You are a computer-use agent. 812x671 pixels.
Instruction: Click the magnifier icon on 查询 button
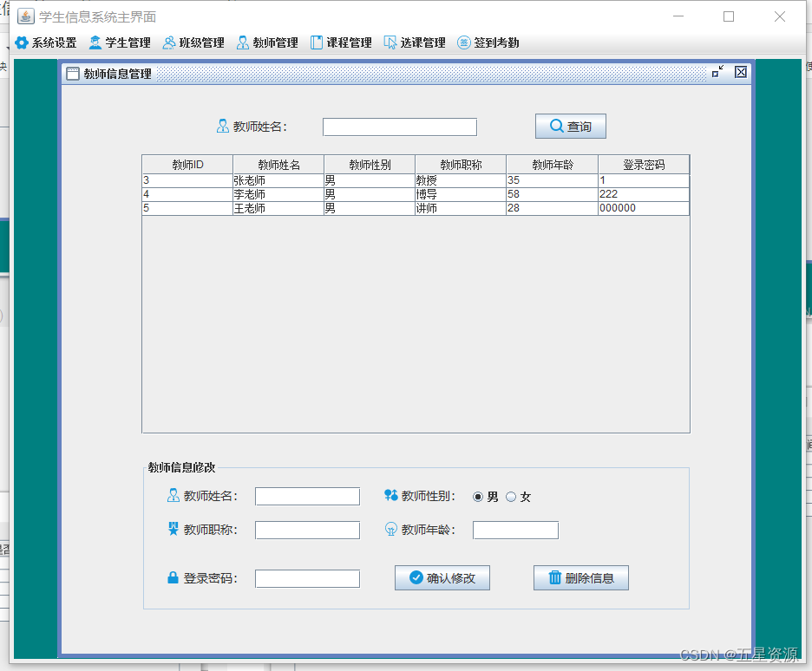pos(557,126)
